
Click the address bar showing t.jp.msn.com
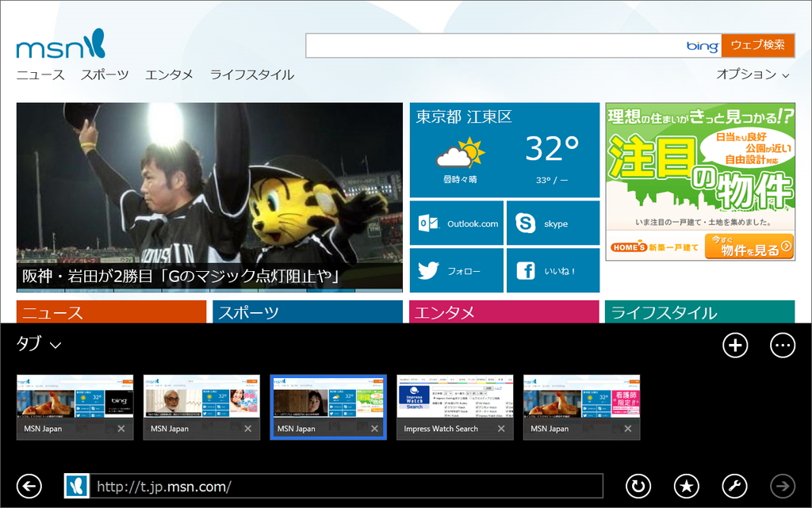click(x=333, y=486)
